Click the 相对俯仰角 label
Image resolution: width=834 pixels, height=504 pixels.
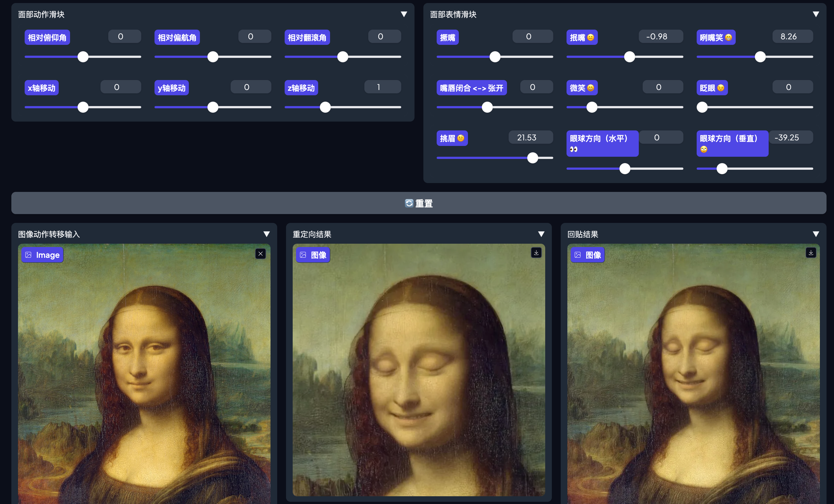(47, 37)
